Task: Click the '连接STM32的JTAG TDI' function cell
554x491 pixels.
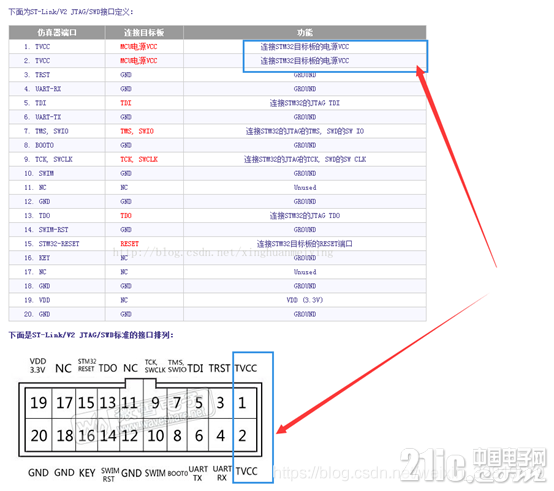Action: (305, 103)
